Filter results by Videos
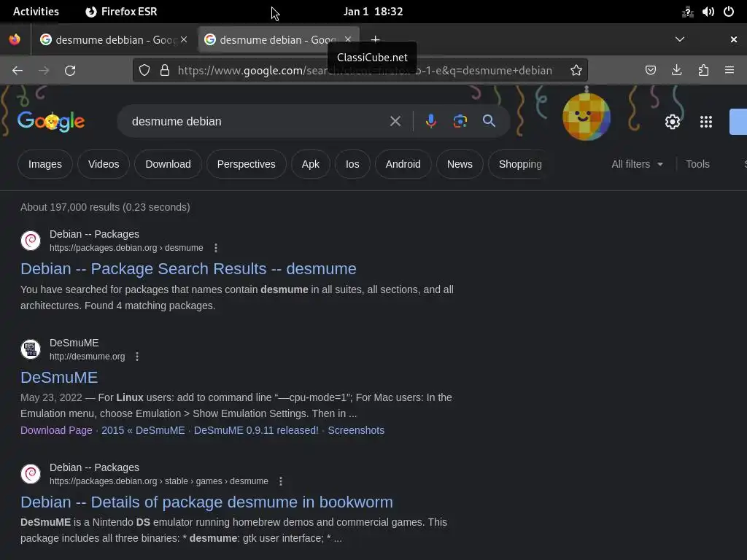This screenshot has height=560, width=747. [104, 164]
